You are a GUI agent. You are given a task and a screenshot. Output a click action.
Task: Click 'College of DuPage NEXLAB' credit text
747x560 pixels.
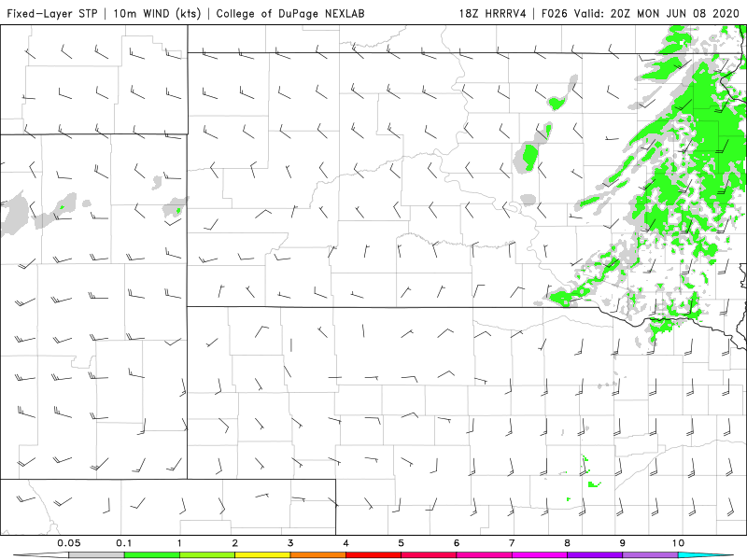coord(290,13)
